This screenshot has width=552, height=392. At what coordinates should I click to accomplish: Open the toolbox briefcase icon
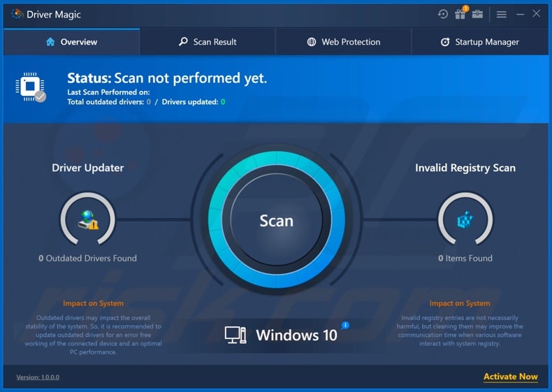pyautogui.click(x=477, y=14)
